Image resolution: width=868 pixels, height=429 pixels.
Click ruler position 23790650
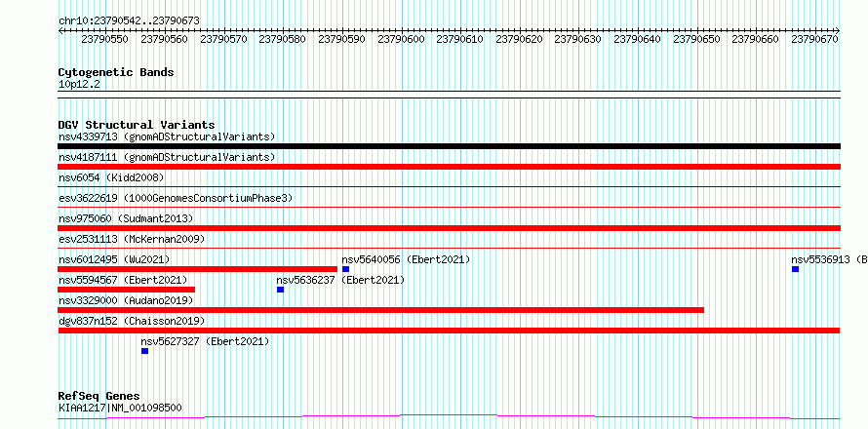point(696,39)
